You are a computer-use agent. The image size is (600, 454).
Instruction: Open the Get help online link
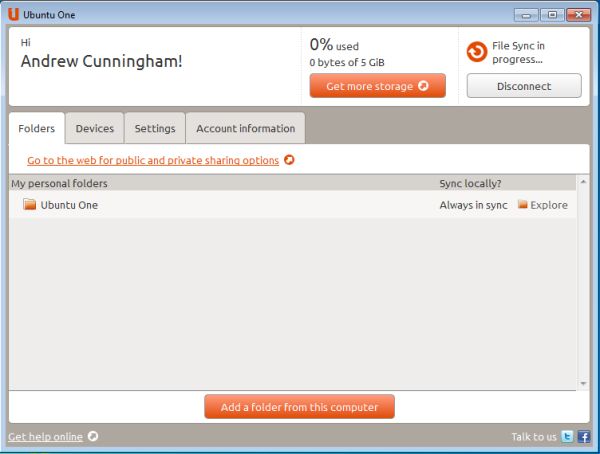[x=46, y=436]
